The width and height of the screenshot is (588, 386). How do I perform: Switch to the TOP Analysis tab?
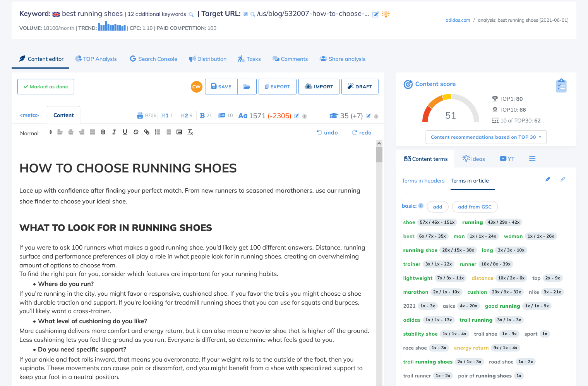[x=96, y=59]
